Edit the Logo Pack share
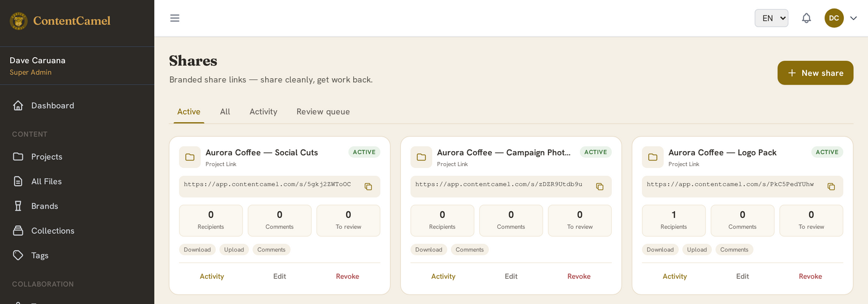The height and width of the screenshot is (304, 868). click(x=743, y=276)
